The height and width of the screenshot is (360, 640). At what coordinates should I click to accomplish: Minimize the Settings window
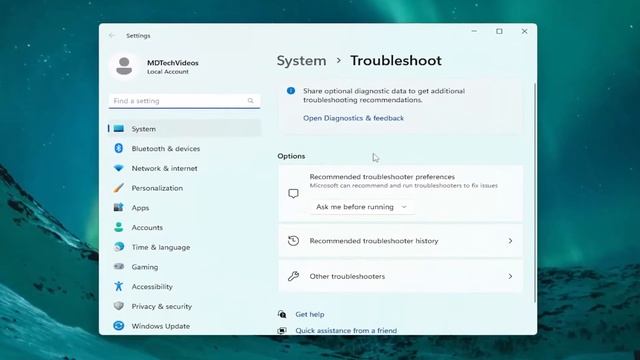click(x=474, y=31)
